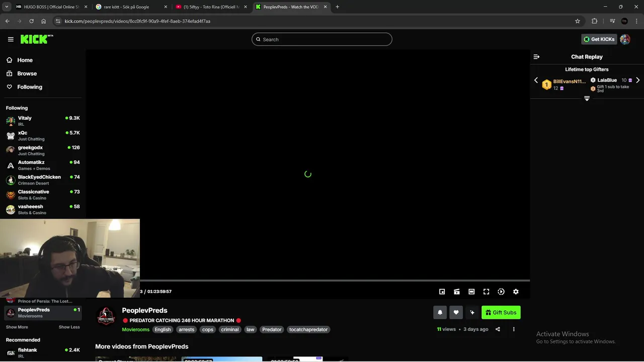Open the user profile avatar menu
This screenshot has width=644, height=362.
click(x=625, y=39)
